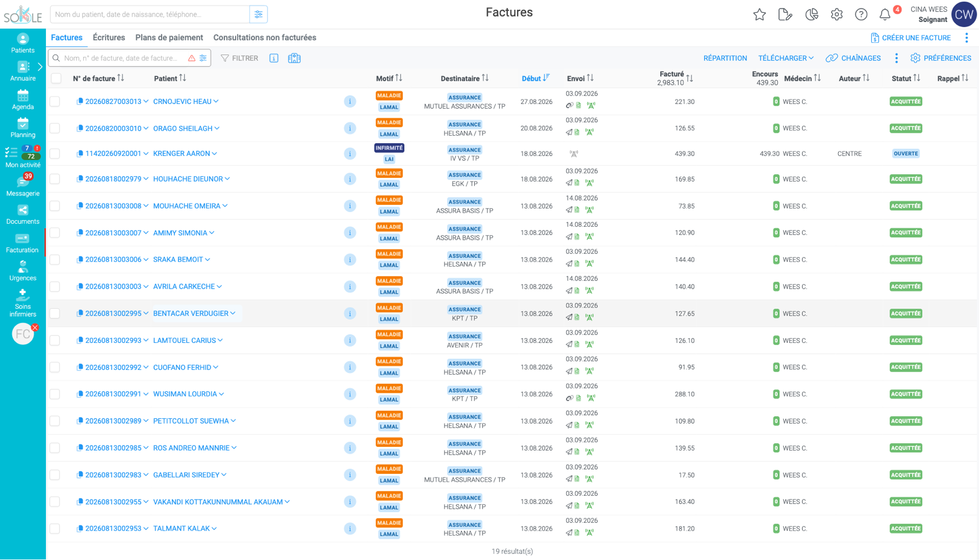Open the RÉPARTITION link
Viewport: 979px width, 560px height.
coord(725,58)
